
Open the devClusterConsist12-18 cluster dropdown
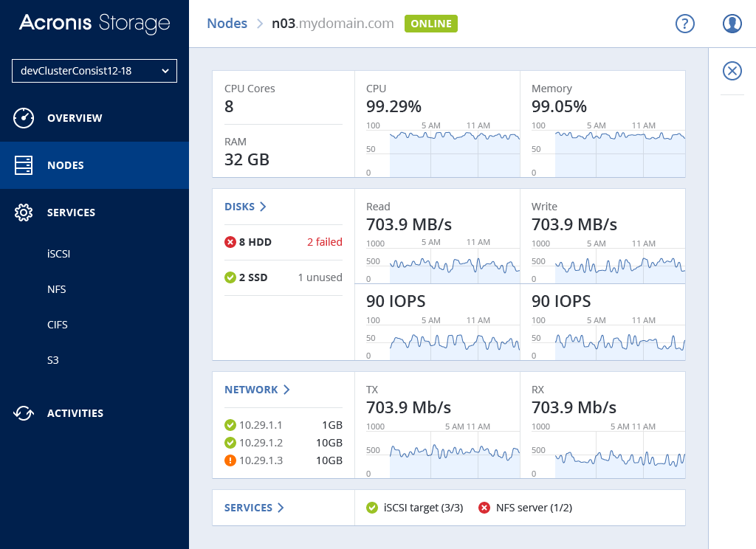(94, 71)
